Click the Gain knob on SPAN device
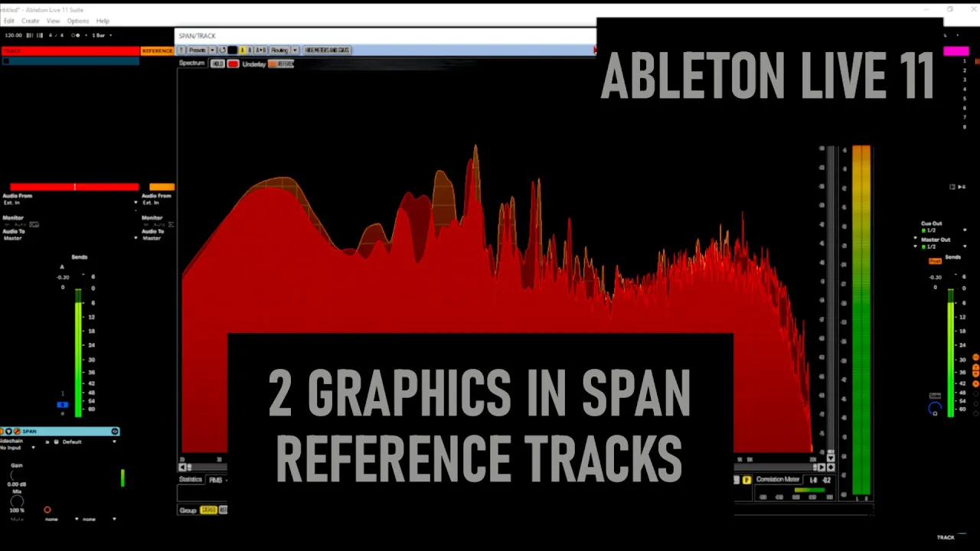The image size is (980, 551). pyautogui.click(x=17, y=475)
